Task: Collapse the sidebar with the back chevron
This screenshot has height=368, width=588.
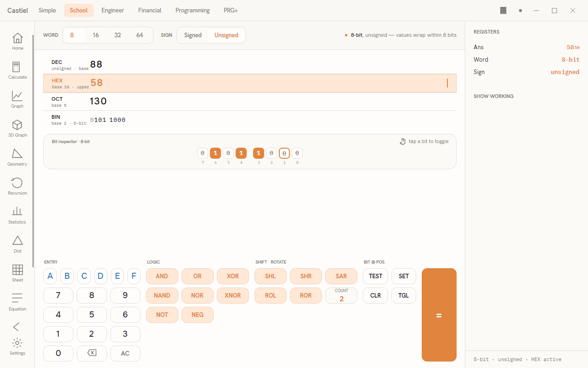Action: [17, 327]
